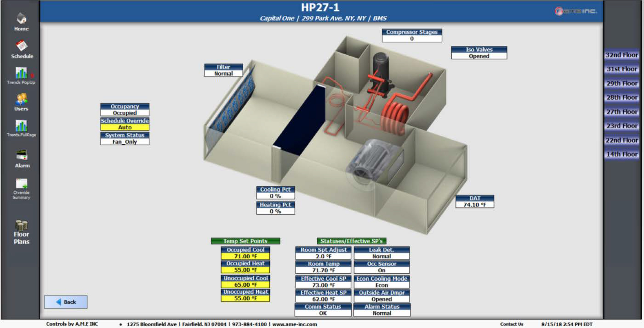Navigate to the 14th Floor
The width and height of the screenshot is (644, 328).
coord(622,154)
